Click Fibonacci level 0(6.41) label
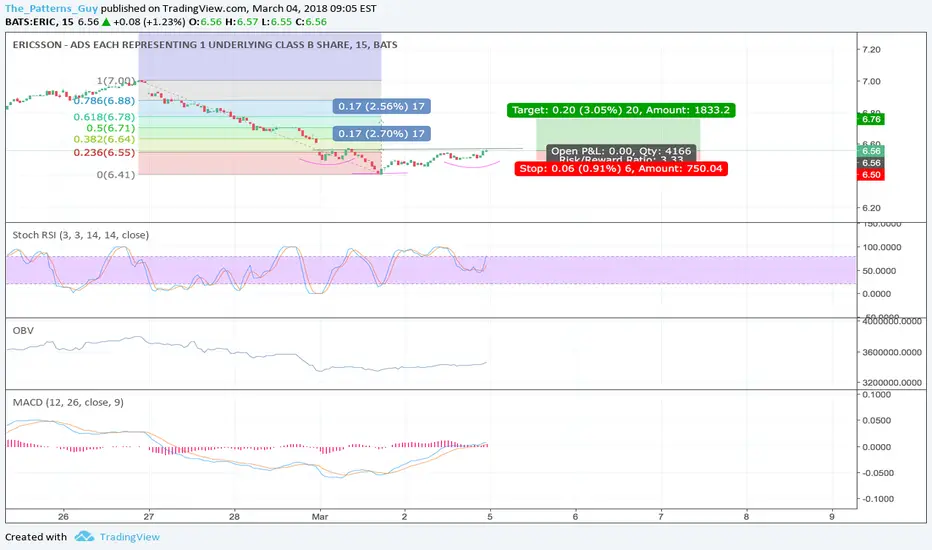Image resolution: width=932 pixels, height=550 pixels. [x=116, y=175]
